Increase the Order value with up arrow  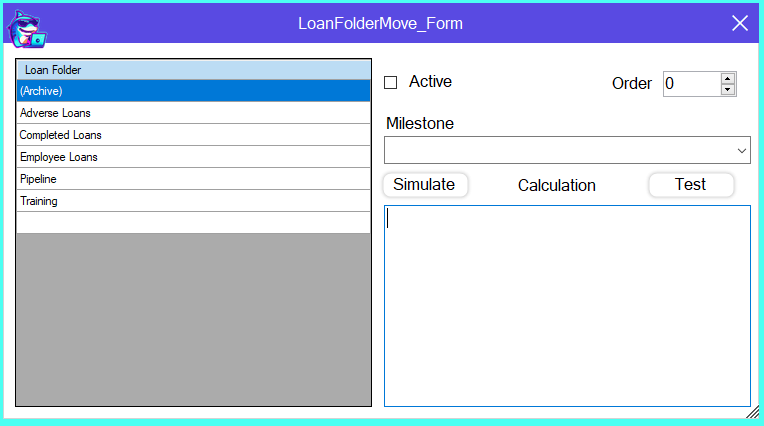[728, 78]
